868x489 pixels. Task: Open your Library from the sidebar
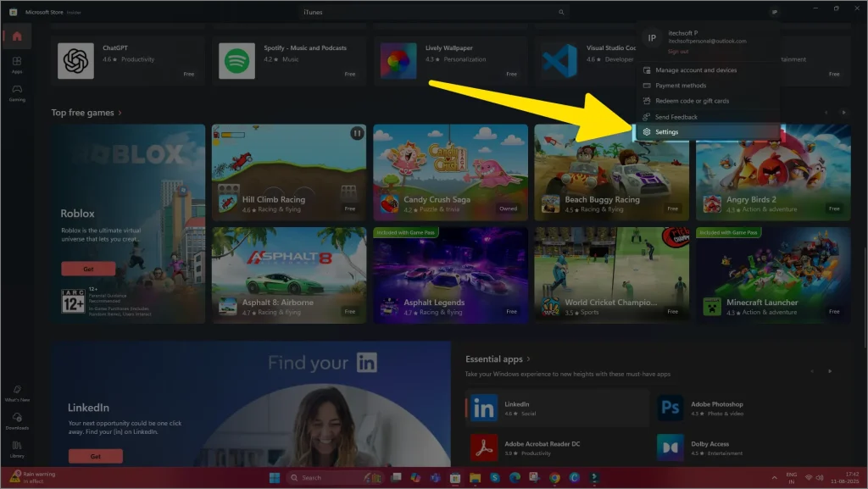15,449
